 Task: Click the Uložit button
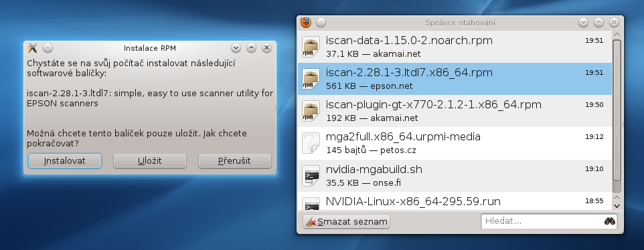150,160
